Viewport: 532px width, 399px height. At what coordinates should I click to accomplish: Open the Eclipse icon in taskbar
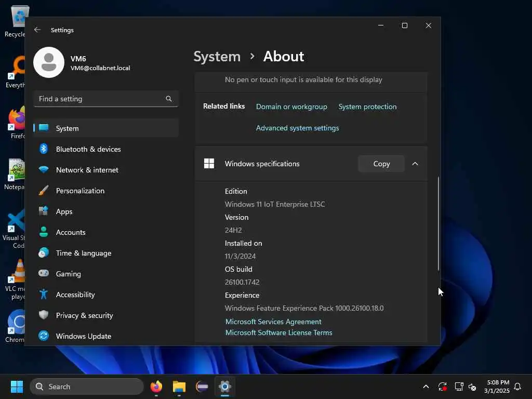(202, 387)
